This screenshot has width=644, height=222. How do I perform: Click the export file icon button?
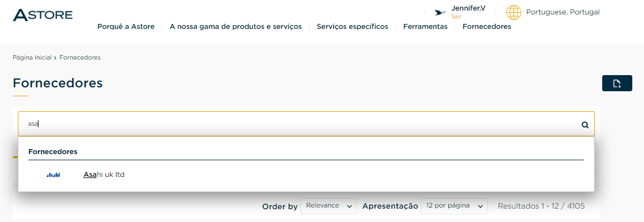(617, 83)
